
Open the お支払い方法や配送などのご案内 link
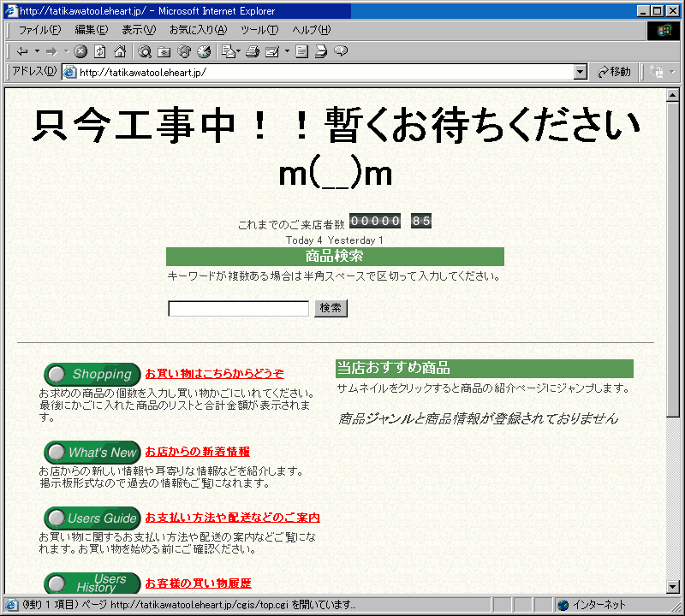click(232, 518)
